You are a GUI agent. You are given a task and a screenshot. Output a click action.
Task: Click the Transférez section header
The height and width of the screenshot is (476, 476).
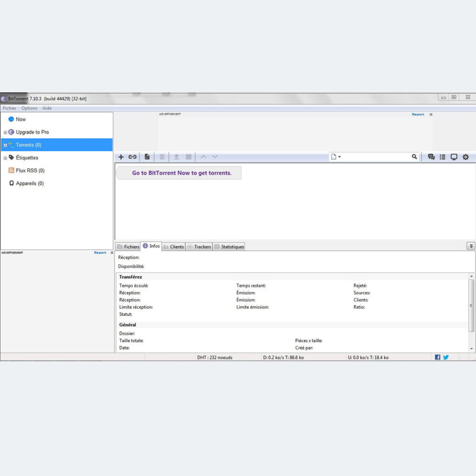coord(131,277)
